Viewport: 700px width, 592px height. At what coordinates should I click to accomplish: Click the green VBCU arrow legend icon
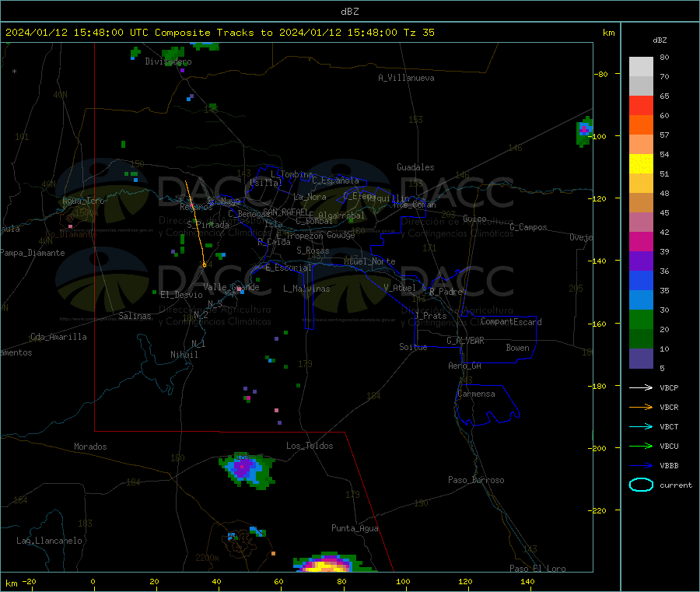(641, 446)
